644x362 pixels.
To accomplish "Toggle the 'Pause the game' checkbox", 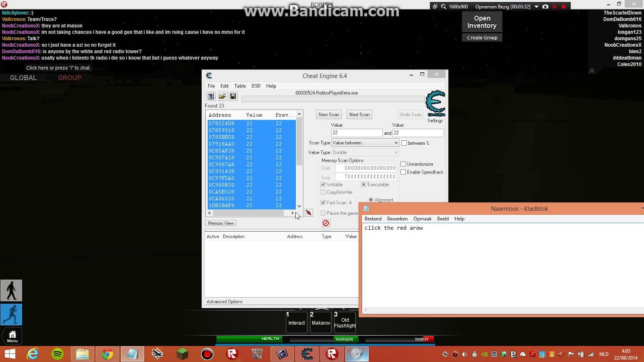I will (323, 213).
